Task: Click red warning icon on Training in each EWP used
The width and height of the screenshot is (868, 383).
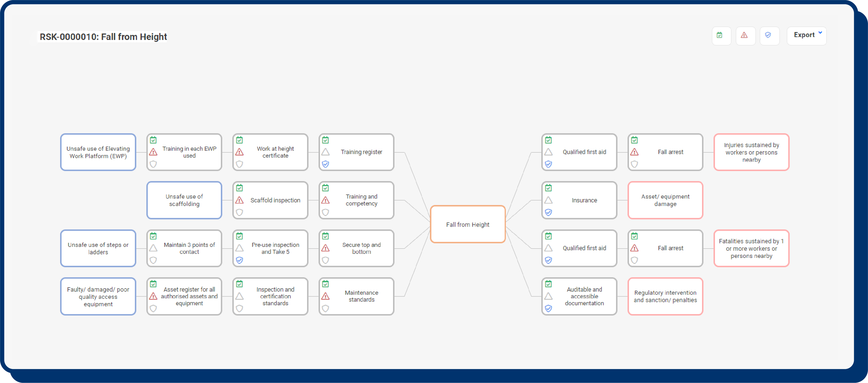Action: [x=153, y=152]
